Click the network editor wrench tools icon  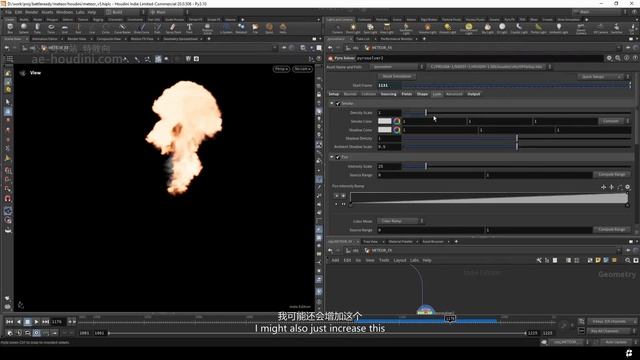tap(539, 260)
